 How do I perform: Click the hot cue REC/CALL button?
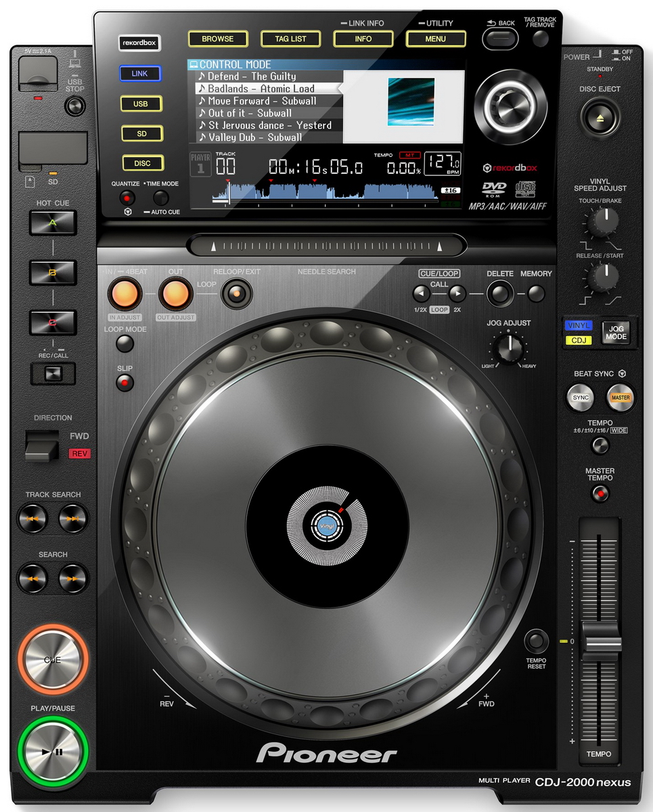pos(53,373)
